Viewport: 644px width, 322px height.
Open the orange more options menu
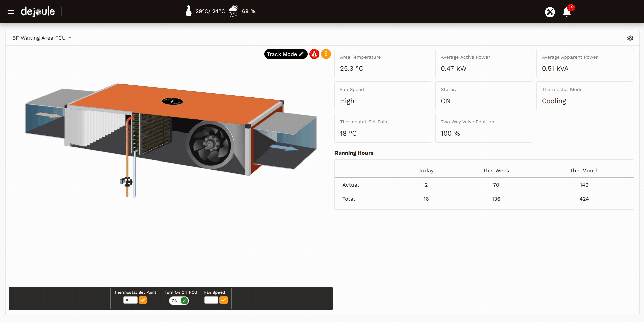[326, 54]
